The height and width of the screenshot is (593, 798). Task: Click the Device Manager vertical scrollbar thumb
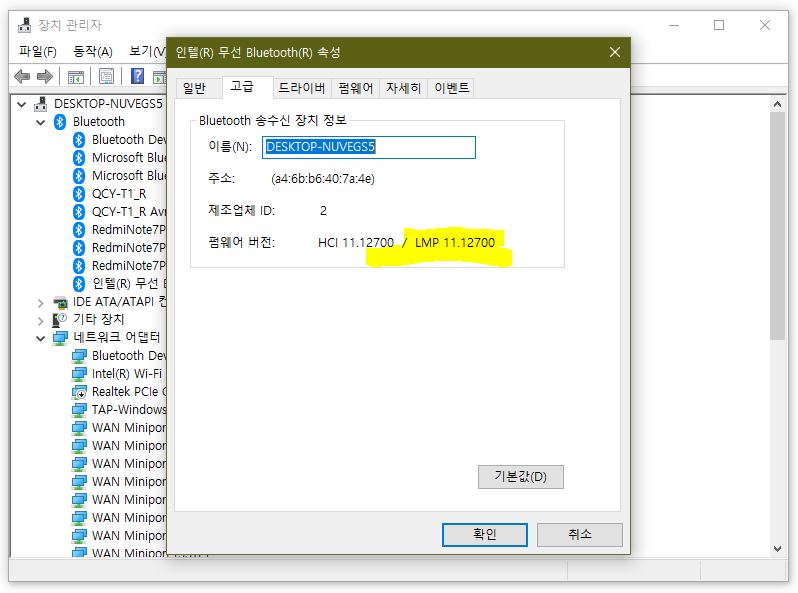point(777,227)
